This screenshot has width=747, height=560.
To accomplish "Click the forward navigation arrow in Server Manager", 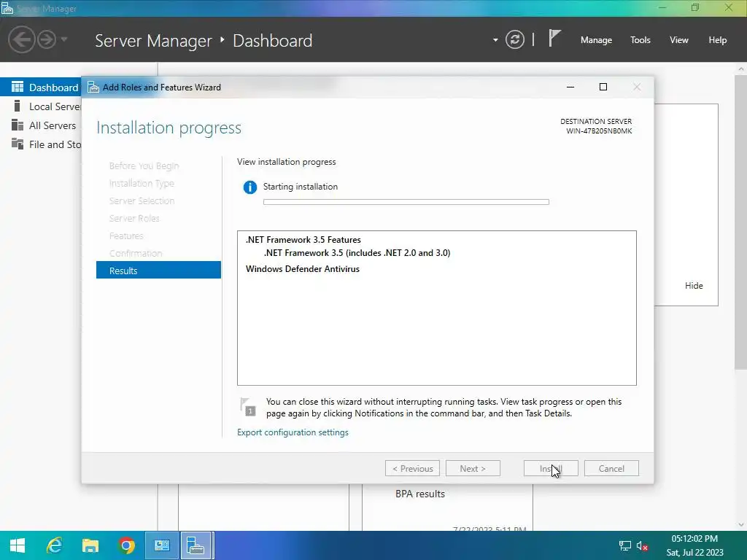I will pyautogui.click(x=47, y=39).
